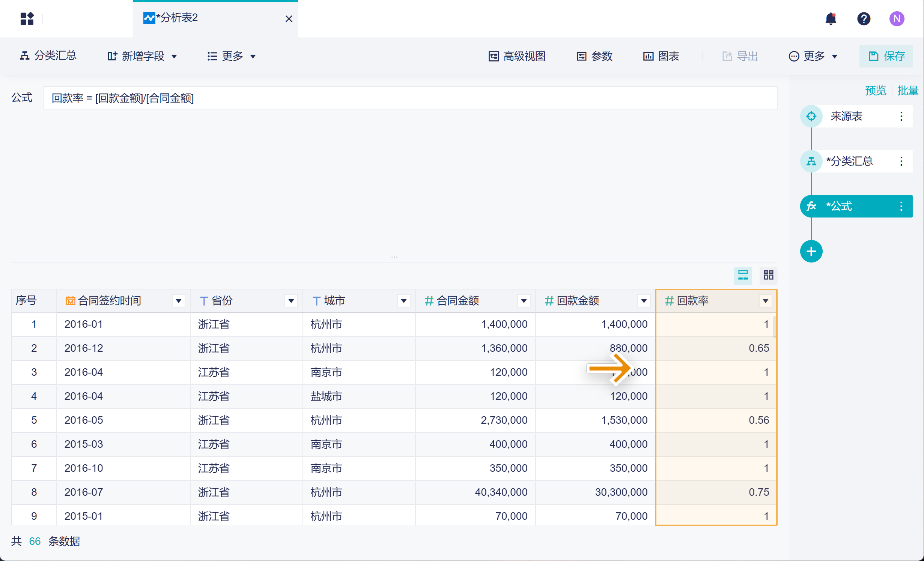The height and width of the screenshot is (561, 924).
Task: Click the 保存 save button
Action: pos(886,56)
